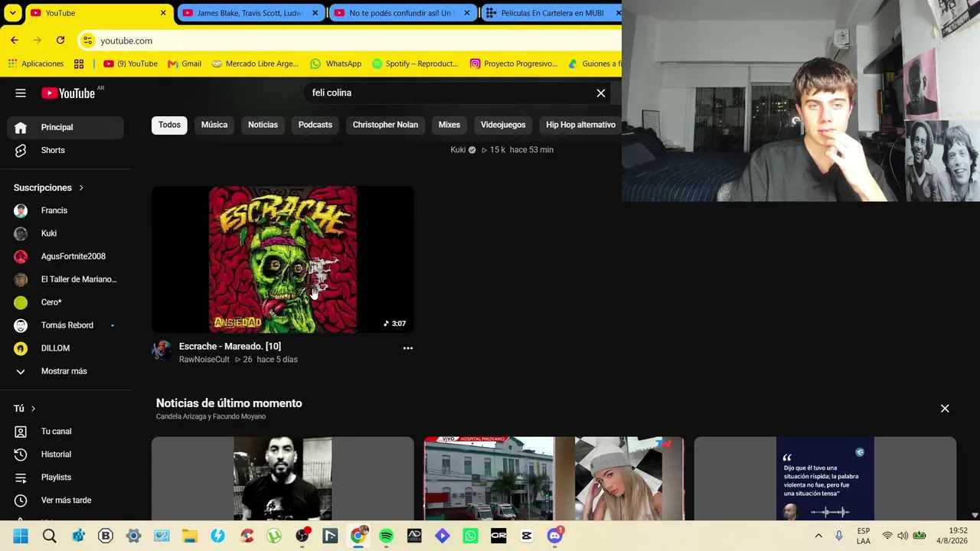Open Playlists in the sidebar

pyautogui.click(x=65, y=478)
